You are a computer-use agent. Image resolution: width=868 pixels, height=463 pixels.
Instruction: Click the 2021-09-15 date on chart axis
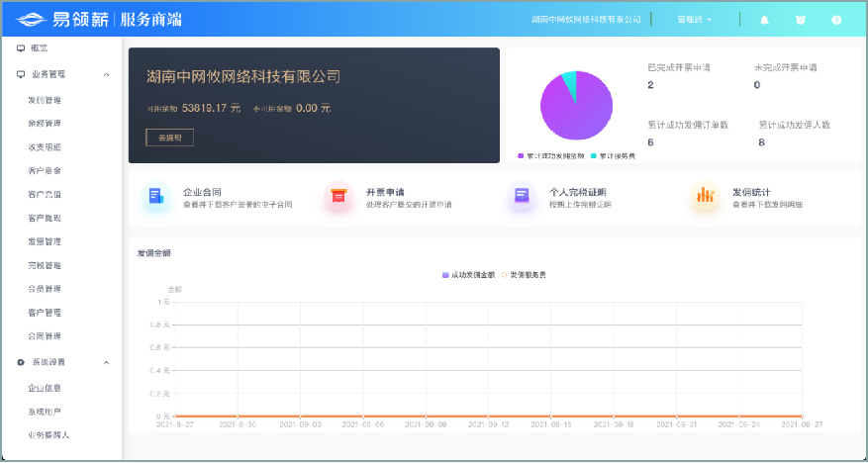click(551, 424)
